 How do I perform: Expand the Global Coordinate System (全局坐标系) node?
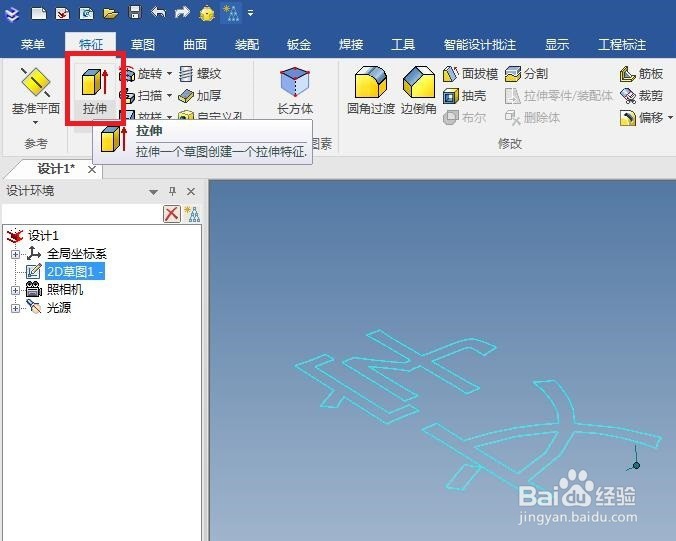click(x=15, y=254)
